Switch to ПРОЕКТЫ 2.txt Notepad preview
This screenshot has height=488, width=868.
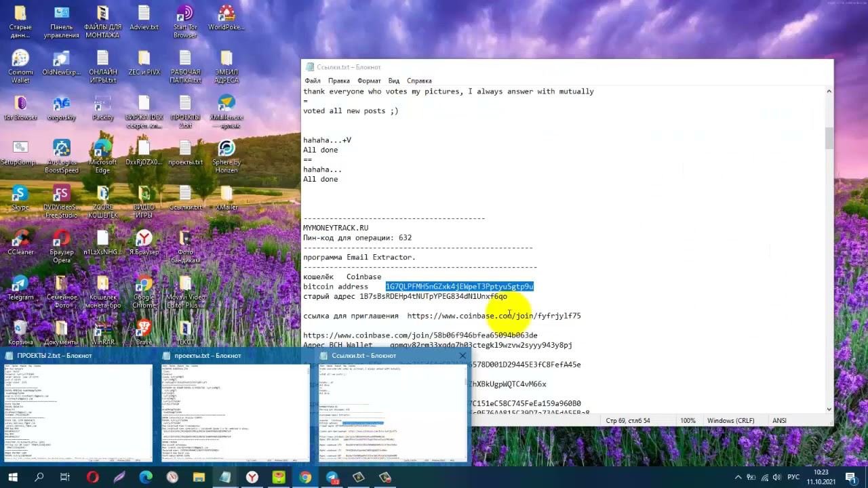[x=78, y=407]
